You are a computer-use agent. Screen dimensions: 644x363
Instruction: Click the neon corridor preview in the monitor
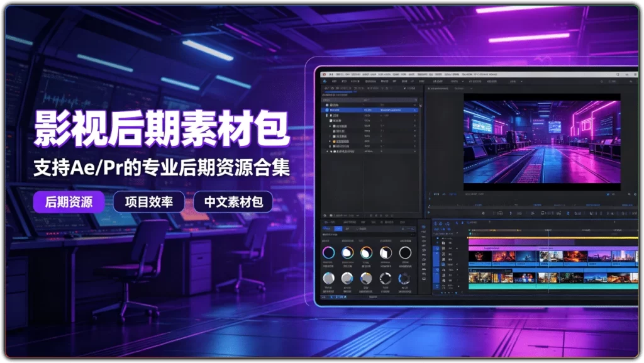541,142
